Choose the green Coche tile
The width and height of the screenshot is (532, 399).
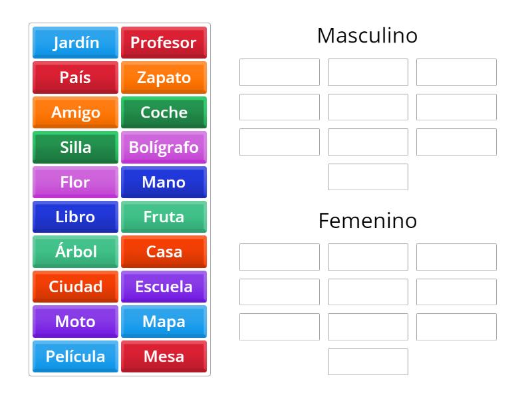[164, 112]
